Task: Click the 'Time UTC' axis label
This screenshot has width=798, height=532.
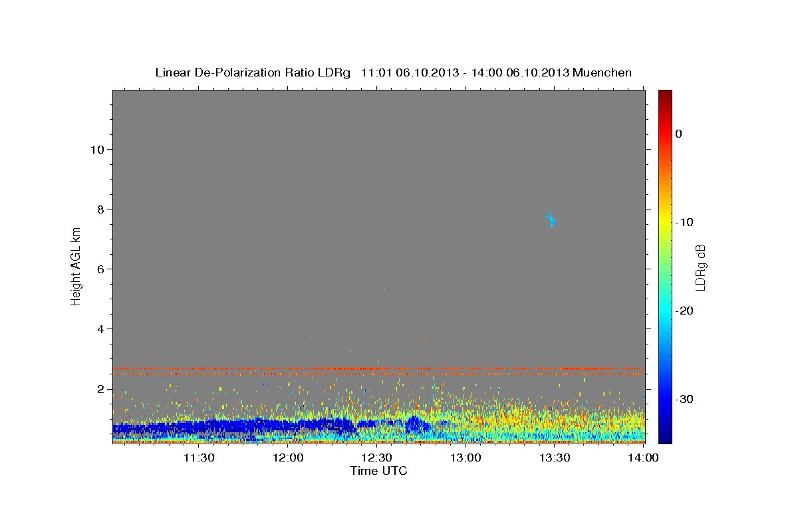Action: point(378,471)
